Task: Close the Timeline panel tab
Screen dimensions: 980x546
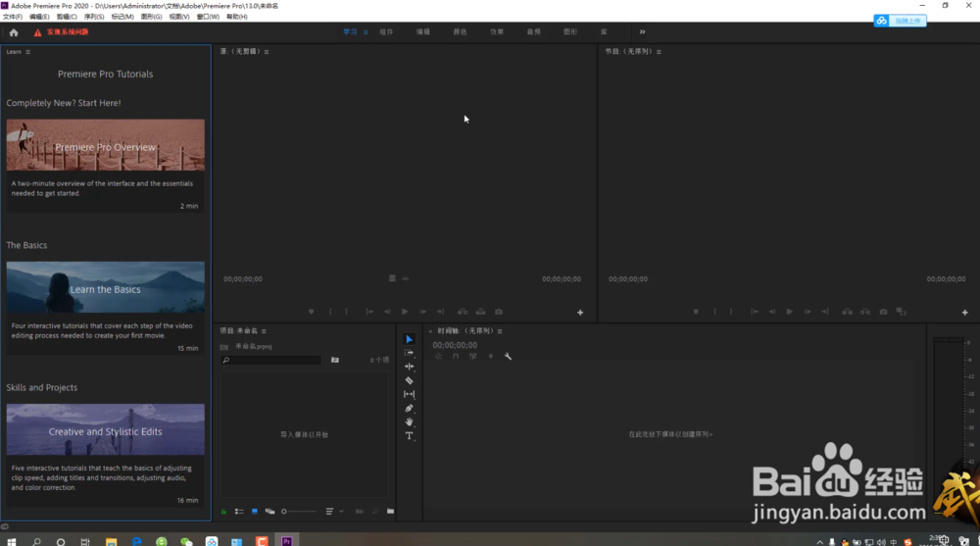Action: point(430,331)
